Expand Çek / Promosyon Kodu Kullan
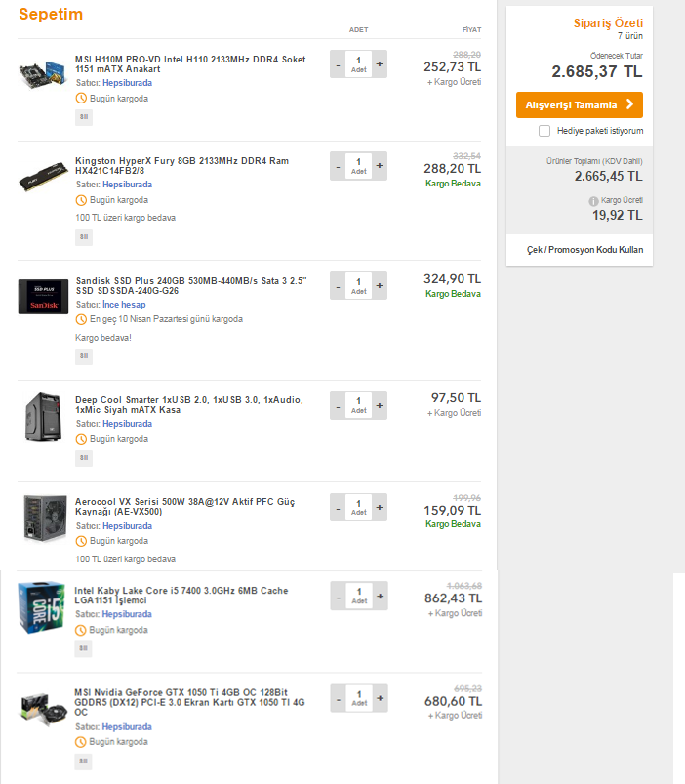The height and width of the screenshot is (784, 685). [584, 250]
